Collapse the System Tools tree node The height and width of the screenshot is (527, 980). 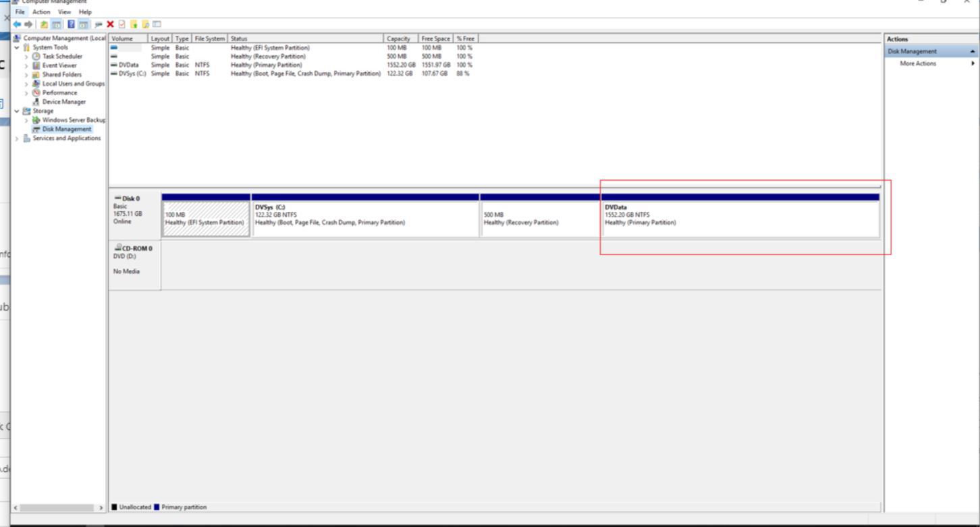[x=18, y=48]
